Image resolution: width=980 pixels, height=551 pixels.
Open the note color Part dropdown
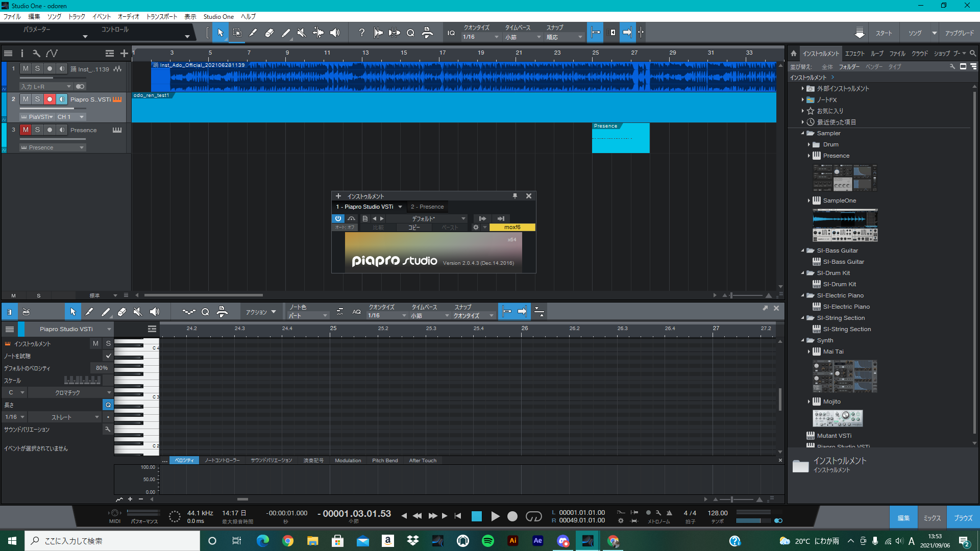[x=308, y=315]
